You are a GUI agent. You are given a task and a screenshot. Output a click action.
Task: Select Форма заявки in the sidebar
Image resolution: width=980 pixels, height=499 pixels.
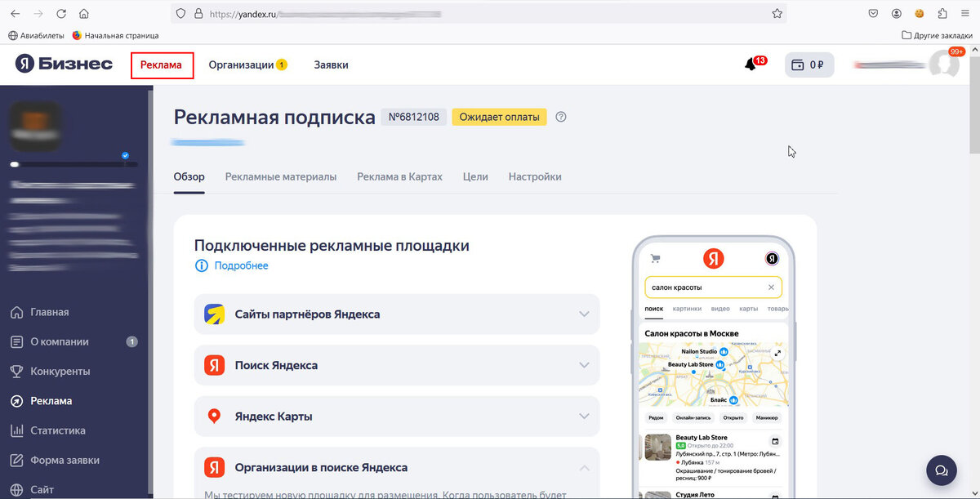[x=62, y=460]
